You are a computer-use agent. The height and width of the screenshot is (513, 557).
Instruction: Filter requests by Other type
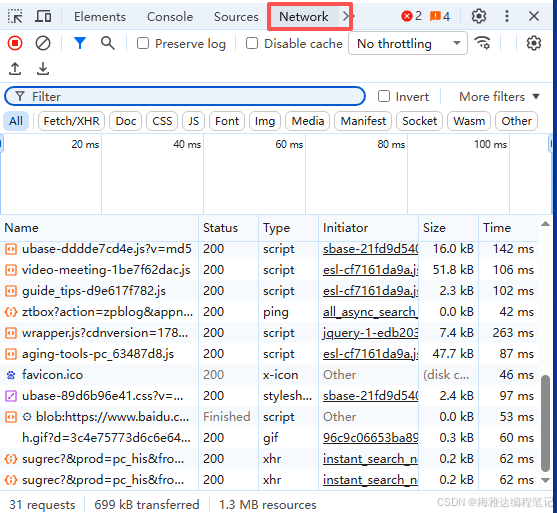(x=517, y=121)
